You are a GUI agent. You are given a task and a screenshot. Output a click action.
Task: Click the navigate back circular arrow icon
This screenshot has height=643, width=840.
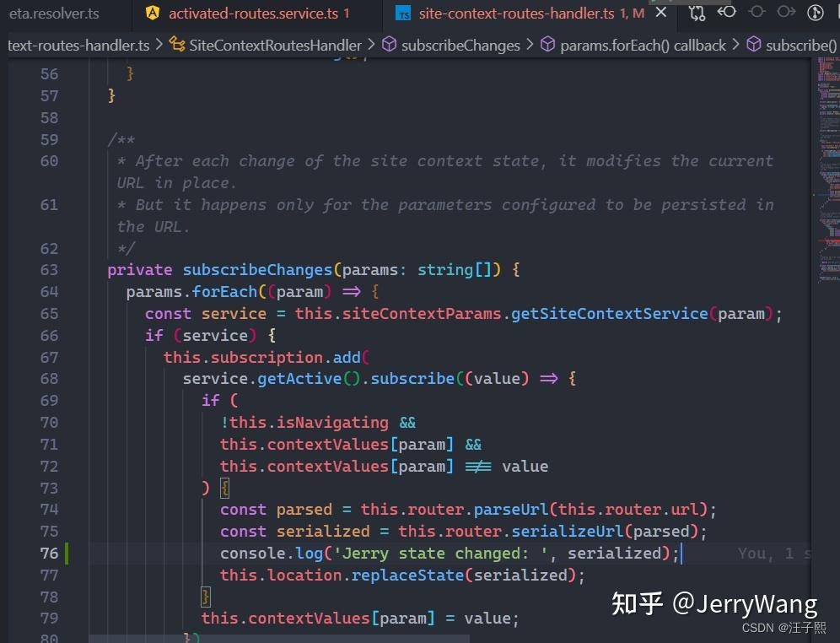coord(726,13)
